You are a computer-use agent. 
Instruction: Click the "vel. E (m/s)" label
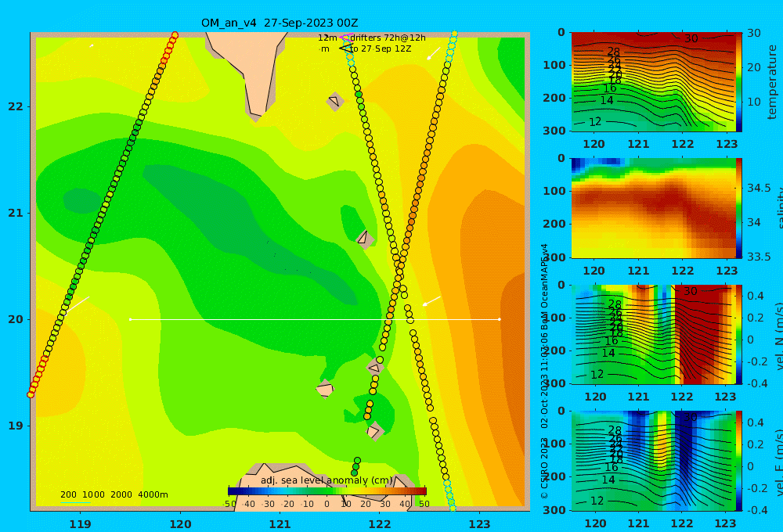(778, 463)
